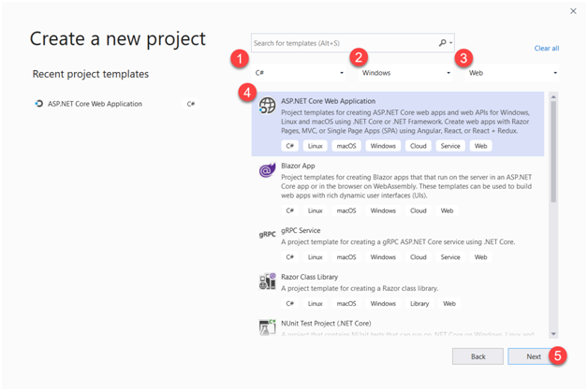Click the gRPC Service template icon
The image size is (588, 391).
268,234
